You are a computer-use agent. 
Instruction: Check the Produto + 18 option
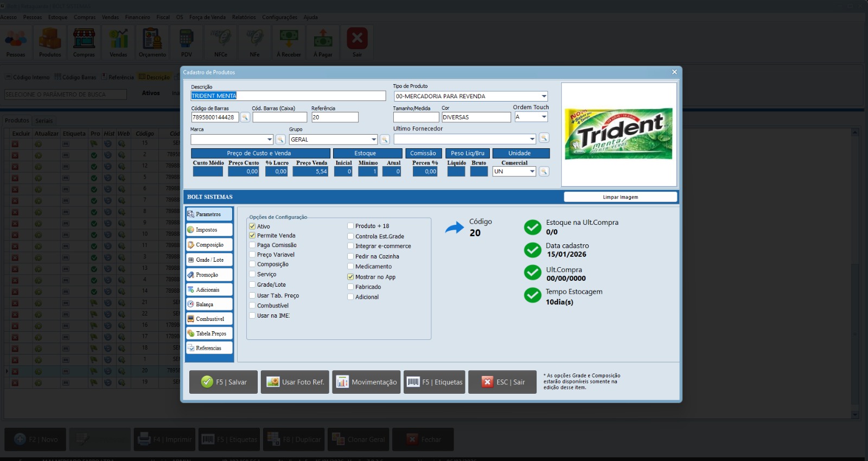coord(350,226)
